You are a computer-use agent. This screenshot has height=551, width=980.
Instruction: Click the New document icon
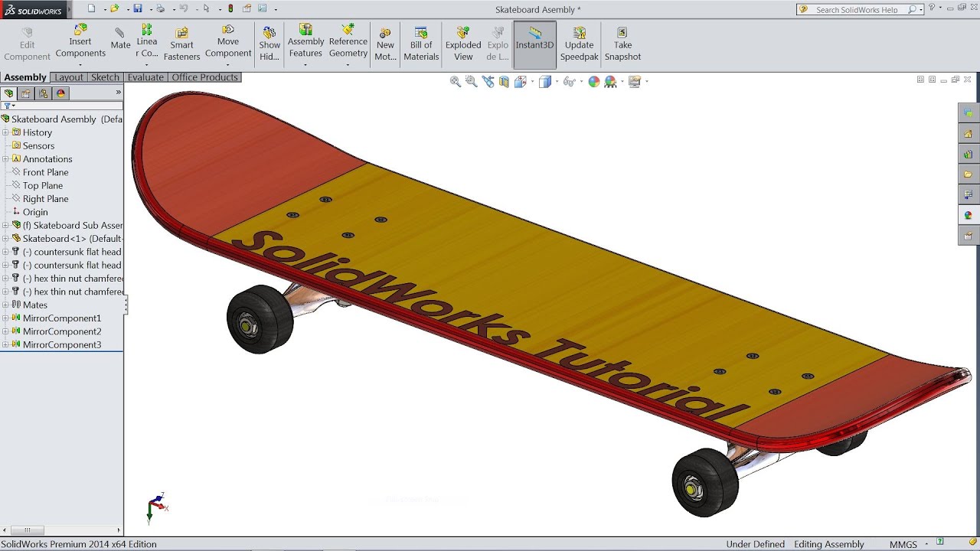point(91,8)
